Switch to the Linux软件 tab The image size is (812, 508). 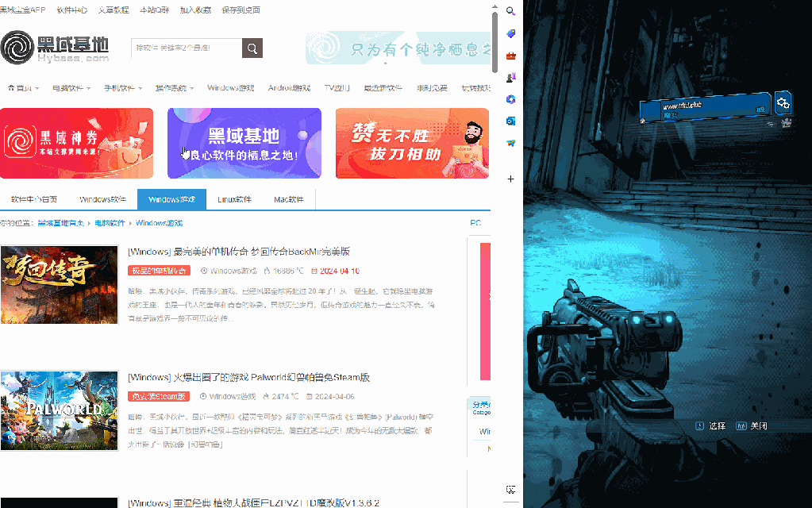234,199
